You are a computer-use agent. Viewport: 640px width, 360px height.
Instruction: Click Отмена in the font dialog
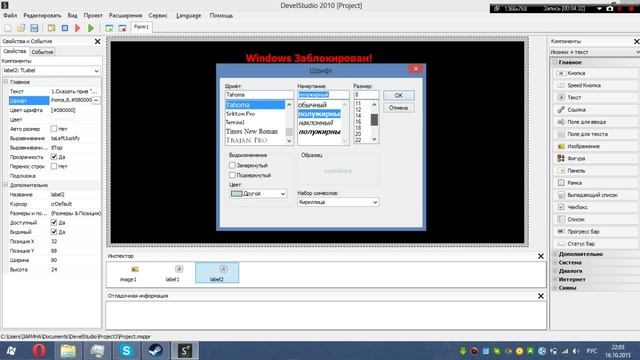tap(398, 108)
